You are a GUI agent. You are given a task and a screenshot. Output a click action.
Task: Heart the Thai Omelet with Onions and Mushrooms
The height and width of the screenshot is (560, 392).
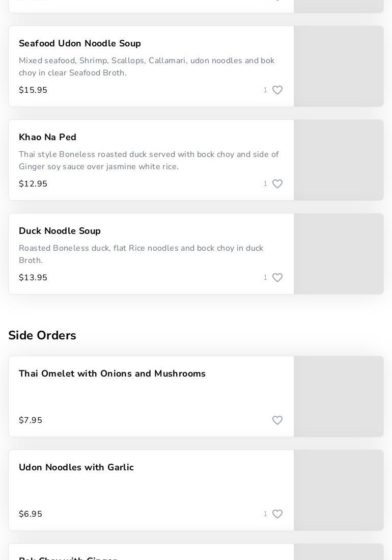pos(277,420)
